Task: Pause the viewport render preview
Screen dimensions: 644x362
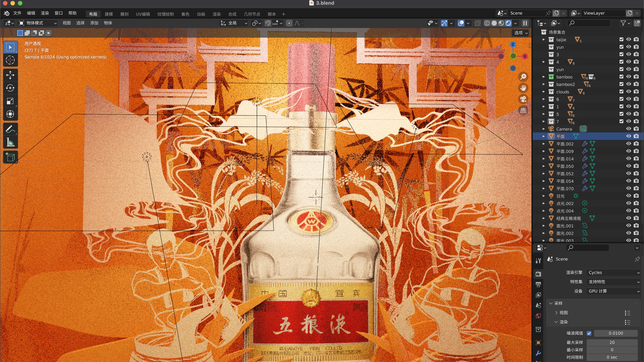Action: click(x=525, y=23)
